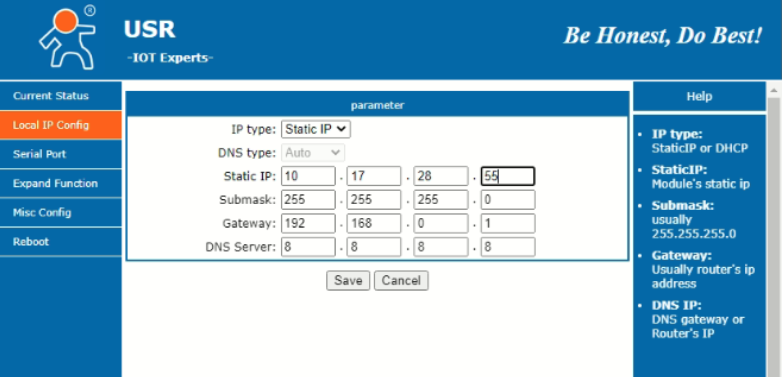This screenshot has width=782, height=377.
Task: Focus Static IP fourth octet field
Action: coord(508,176)
